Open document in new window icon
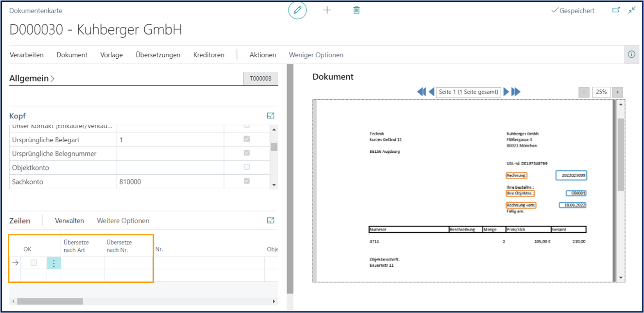The image size is (644, 313). coord(616,10)
